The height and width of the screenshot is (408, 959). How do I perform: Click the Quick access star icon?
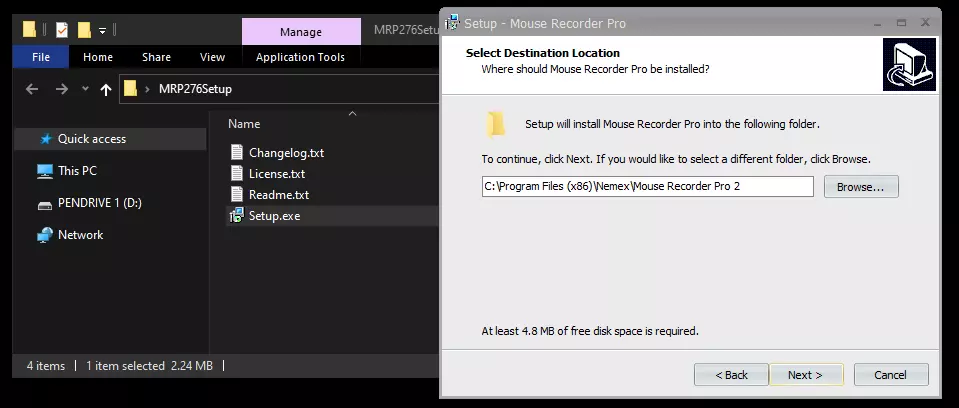pyautogui.click(x=46, y=139)
